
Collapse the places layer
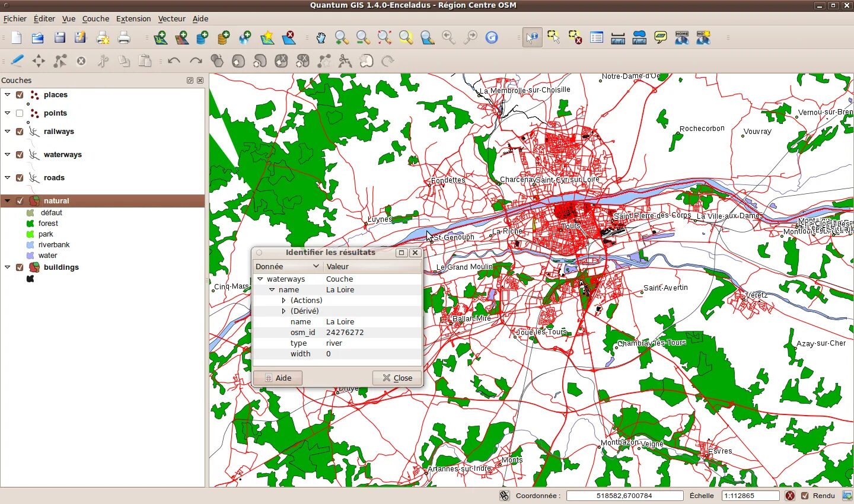[7, 95]
